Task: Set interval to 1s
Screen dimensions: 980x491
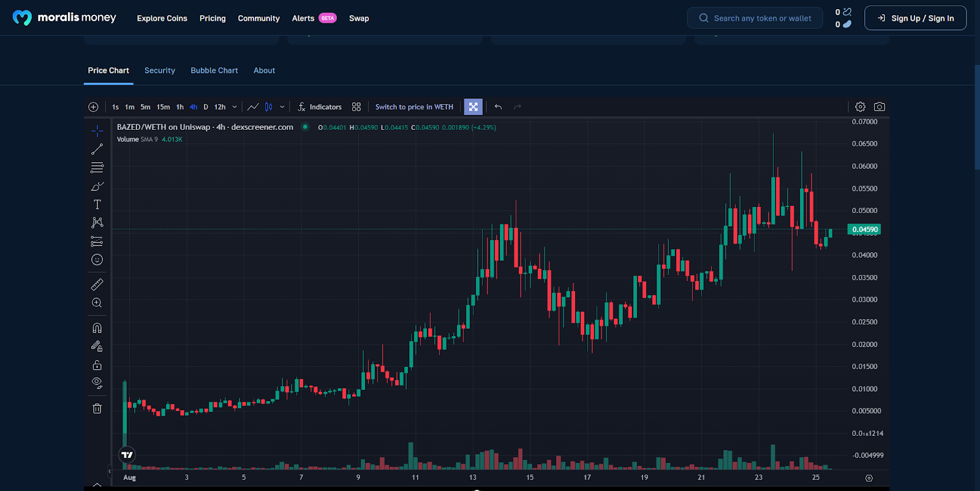Action: point(115,107)
